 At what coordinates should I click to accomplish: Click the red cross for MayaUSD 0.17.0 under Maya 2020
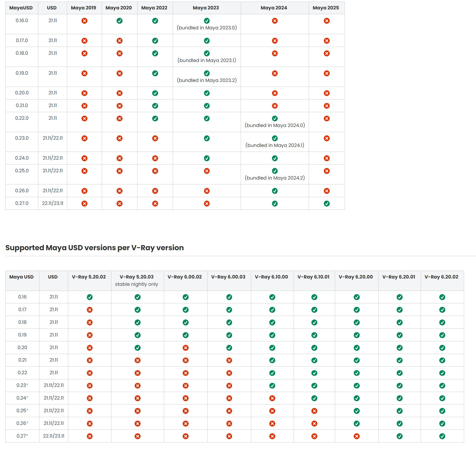coord(120,41)
